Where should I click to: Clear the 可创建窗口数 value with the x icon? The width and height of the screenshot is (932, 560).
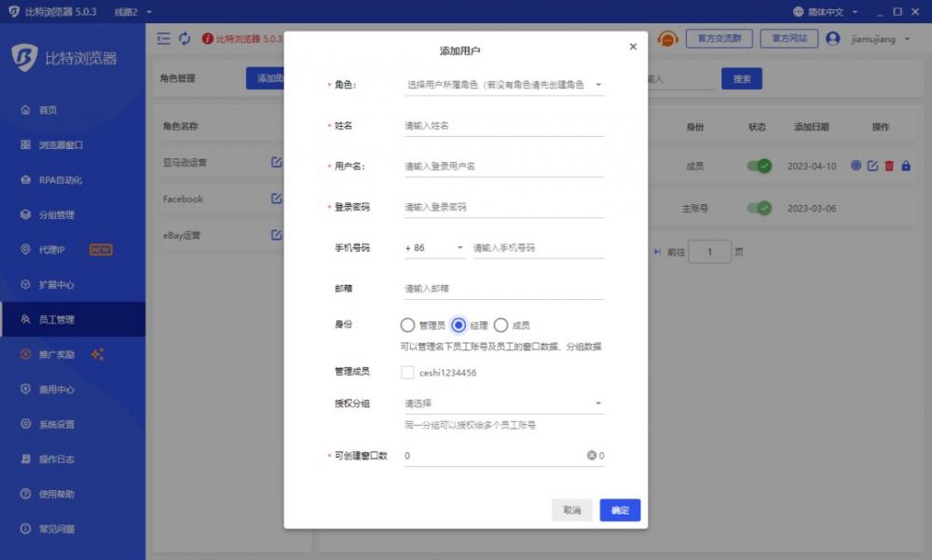pos(592,456)
